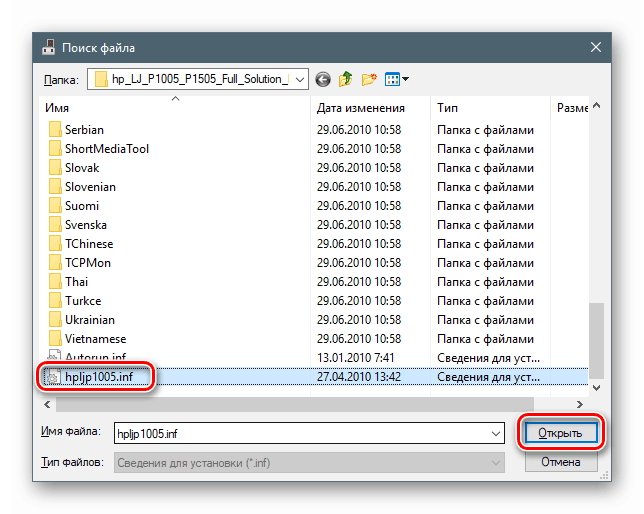The image size is (644, 514).
Task: Click the vertical scrollbar up arrow
Action: click(597, 106)
